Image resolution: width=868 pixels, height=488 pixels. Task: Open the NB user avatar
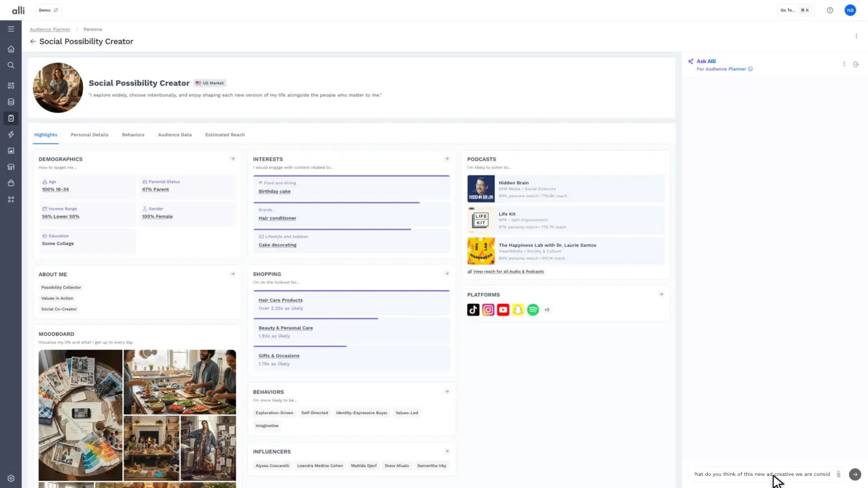tap(850, 10)
